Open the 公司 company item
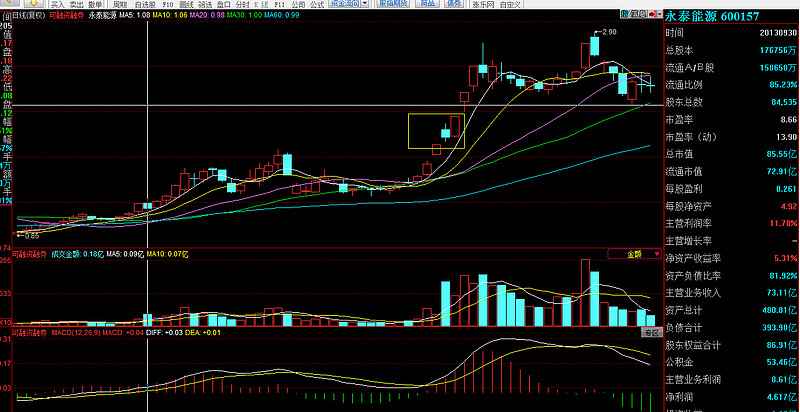Screen dimensions: 800x412 pos(298,5)
